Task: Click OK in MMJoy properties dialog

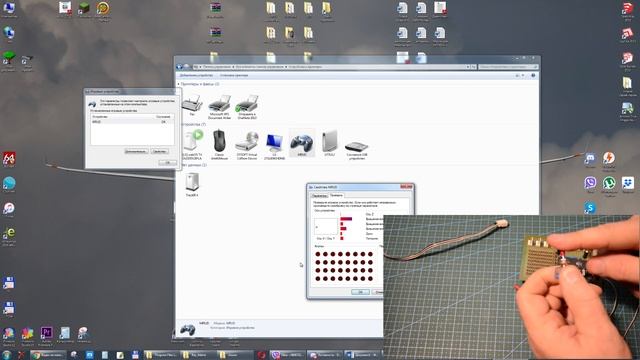Action: coord(360,292)
